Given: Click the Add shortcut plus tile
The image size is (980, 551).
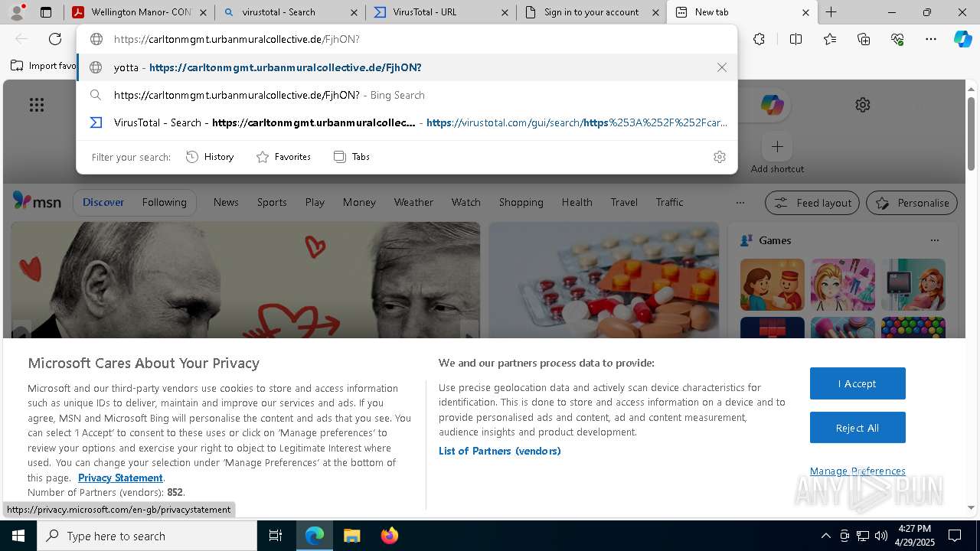Looking at the screenshot, I should pyautogui.click(x=777, y=146).
